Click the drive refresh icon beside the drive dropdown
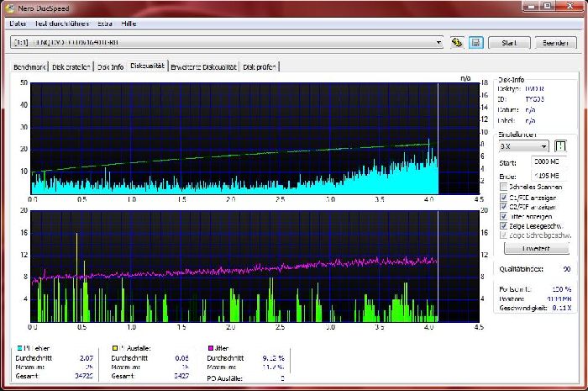The width and height of the screenshot is (588, 391). [x=457, y=42]
